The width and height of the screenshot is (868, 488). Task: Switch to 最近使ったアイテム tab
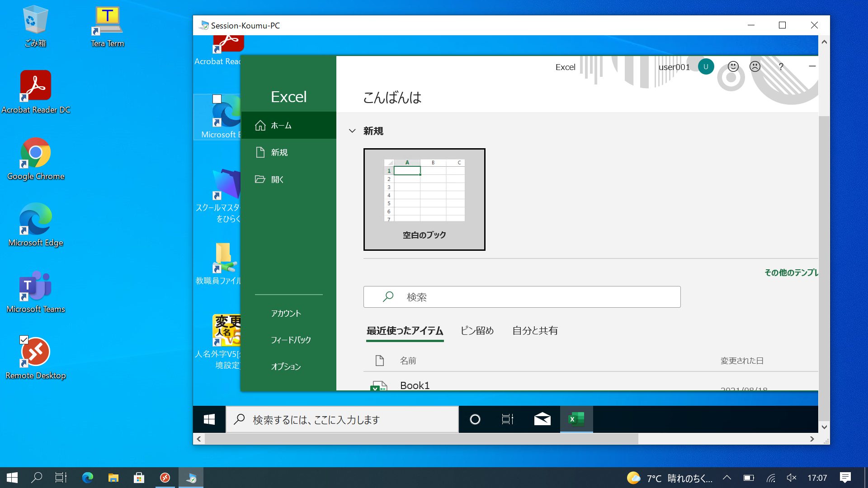pos(405,331)
